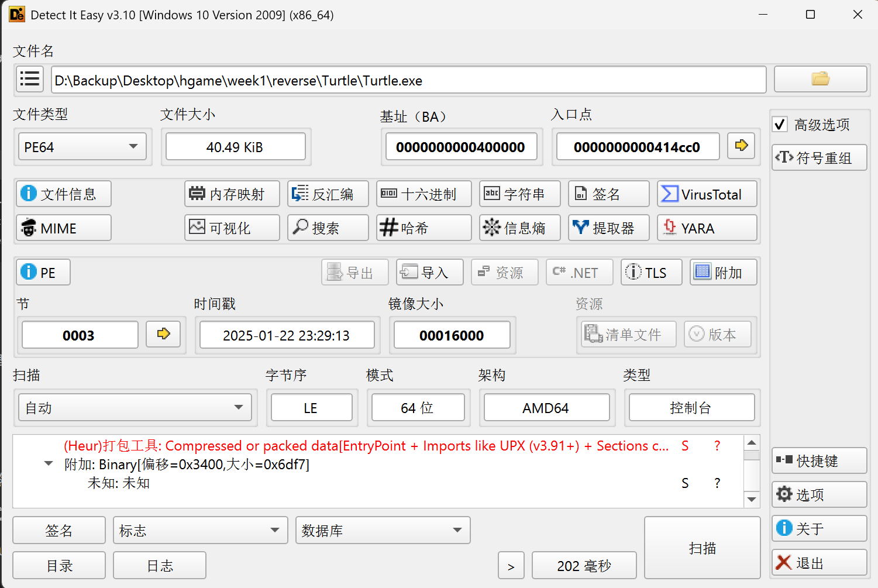
Task: Open VirusTotal lookup
Action: pos(707,194)
